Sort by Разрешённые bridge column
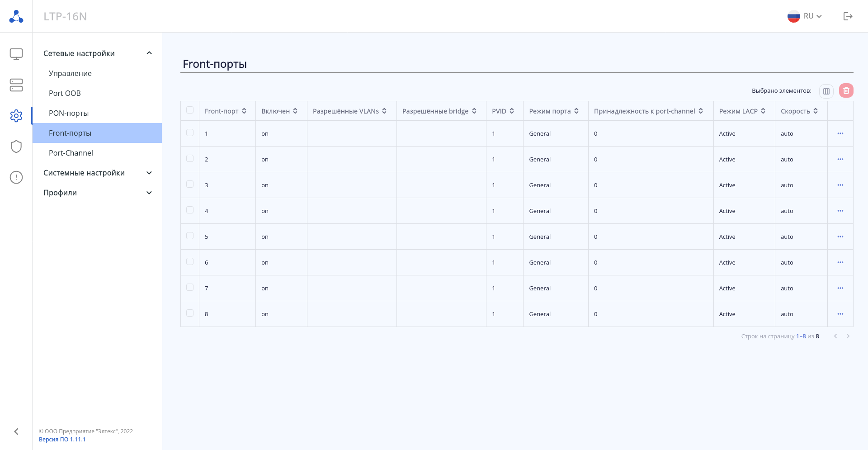The height and width of the screenshot is (450, 868). click(474, 111)
